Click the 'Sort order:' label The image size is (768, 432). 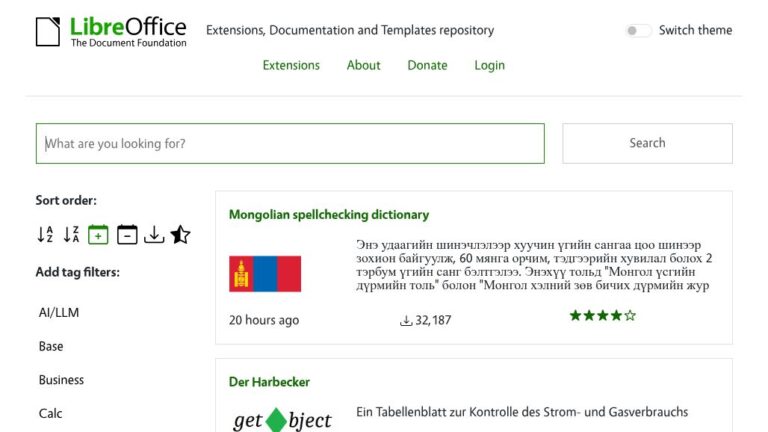click(66, 200)
